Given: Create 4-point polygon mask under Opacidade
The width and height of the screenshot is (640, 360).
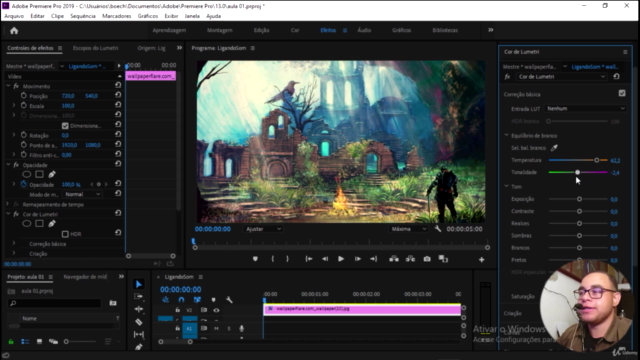Looking at the screenshot, I should [39, 174].
